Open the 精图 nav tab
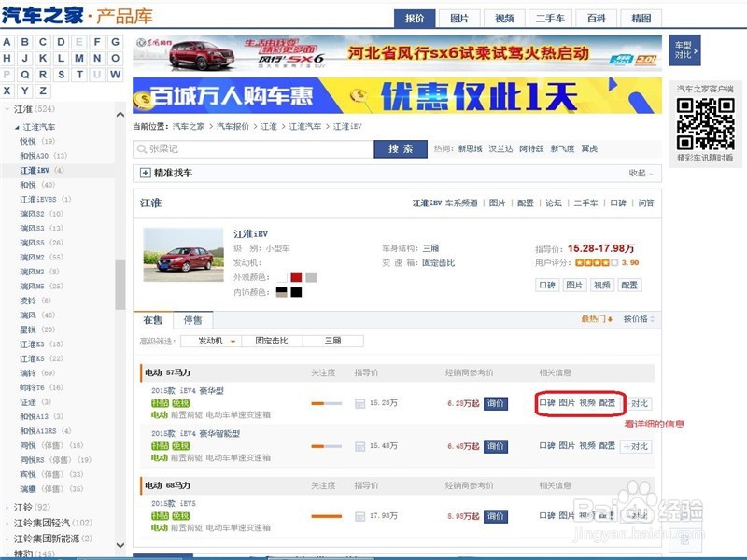The height and width of the screenshot is (560, 747). [x=641, y=19]
